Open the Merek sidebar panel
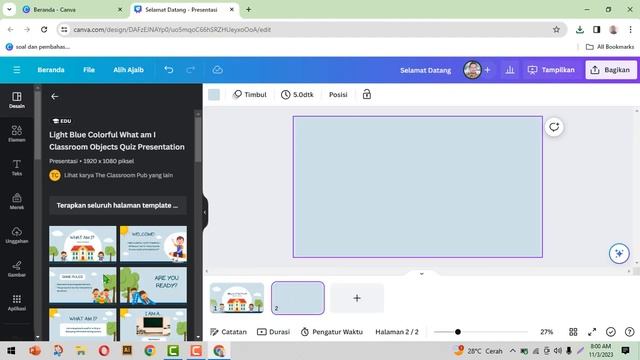Screen dimensions: 640x360 (x=17, y=202)
